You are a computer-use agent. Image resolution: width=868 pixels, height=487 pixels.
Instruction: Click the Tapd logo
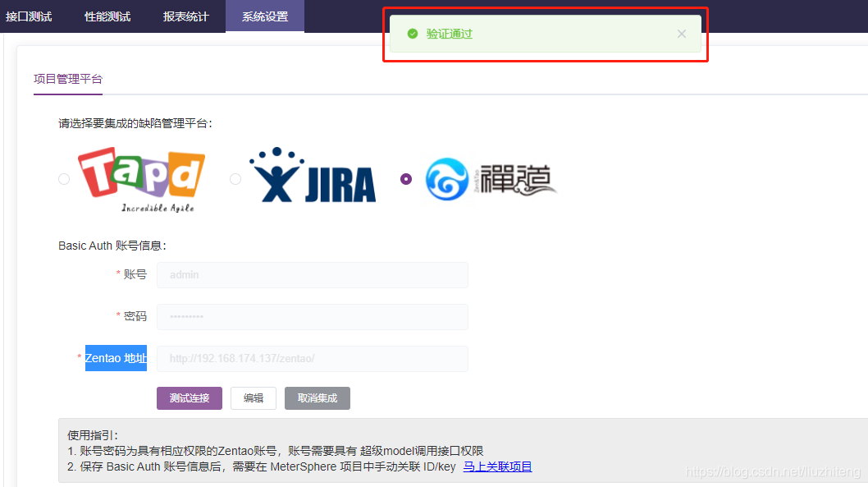point(142,179)
